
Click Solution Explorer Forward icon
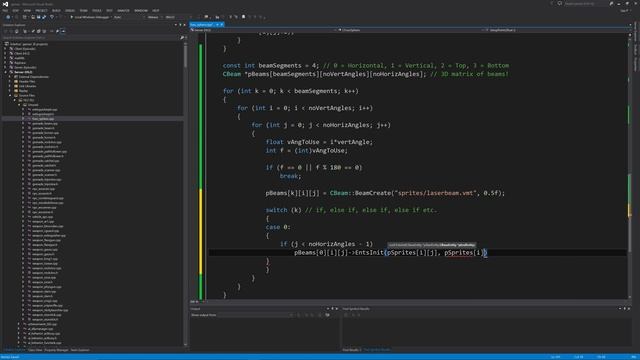(x=11, y=31)
